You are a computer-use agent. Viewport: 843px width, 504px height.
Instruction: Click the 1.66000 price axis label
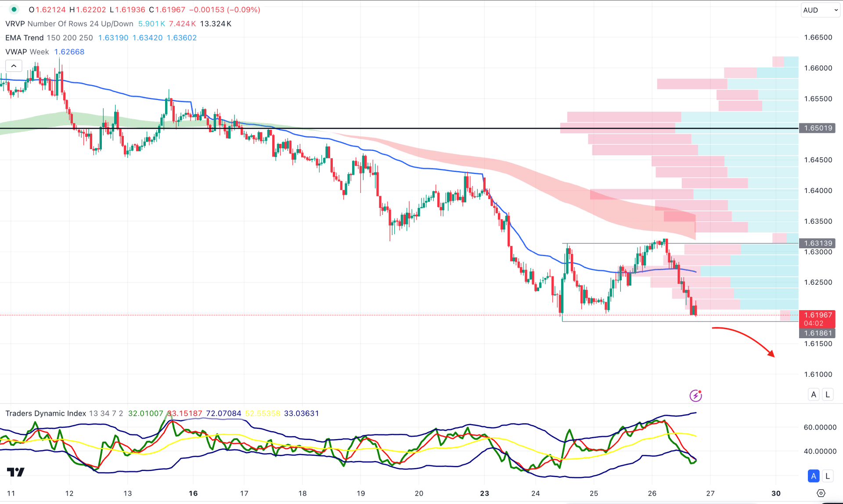(x=818, y=68)
